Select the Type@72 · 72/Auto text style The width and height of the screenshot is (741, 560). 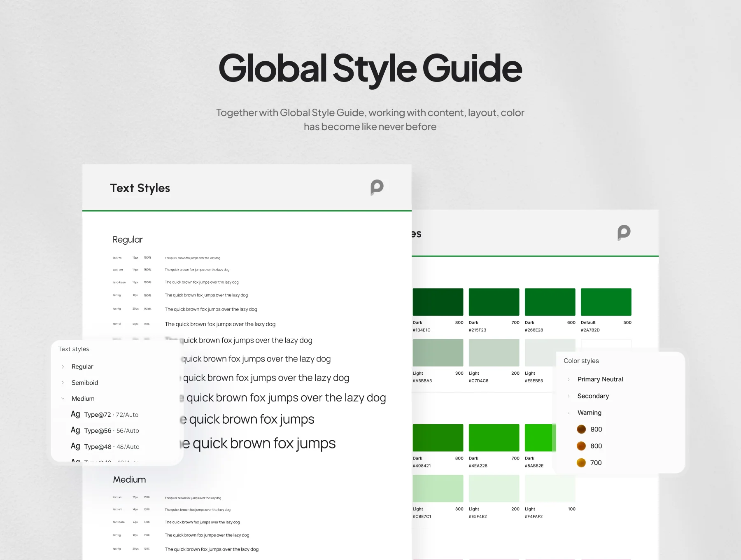coord(105,414)
